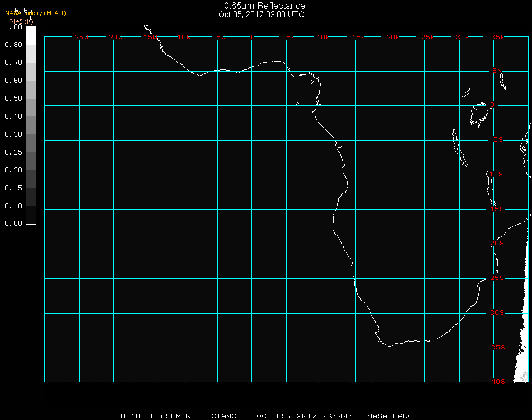Pick the black bottom colorbar segment beside 0.00
This screenshot has width=532, height=420.
coord(31,215)
